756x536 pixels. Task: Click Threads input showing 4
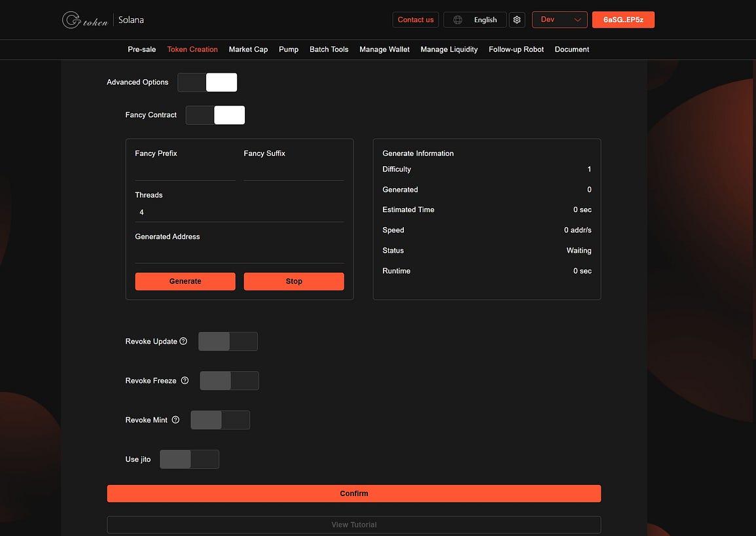240,213
